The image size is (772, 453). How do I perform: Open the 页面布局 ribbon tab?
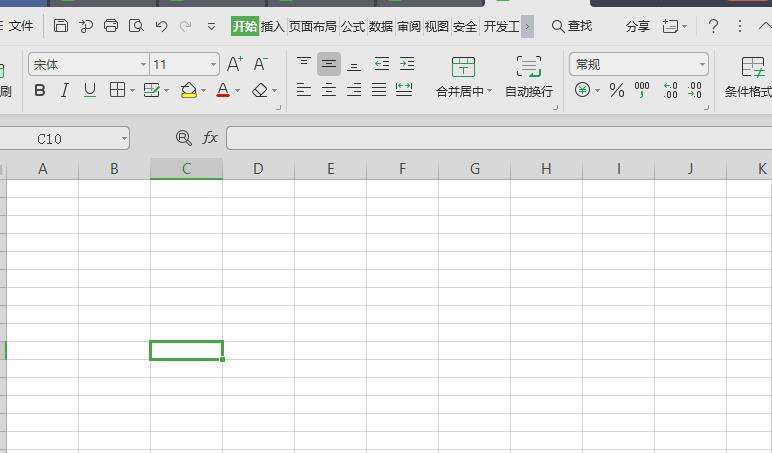click(x=313, y=26)
